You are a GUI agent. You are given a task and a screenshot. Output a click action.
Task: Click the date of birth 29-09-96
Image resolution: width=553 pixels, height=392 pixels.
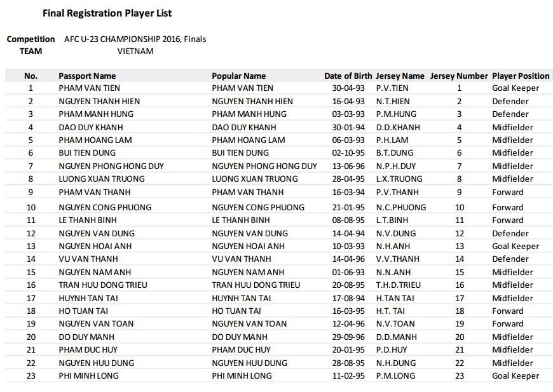click(348, 337)
